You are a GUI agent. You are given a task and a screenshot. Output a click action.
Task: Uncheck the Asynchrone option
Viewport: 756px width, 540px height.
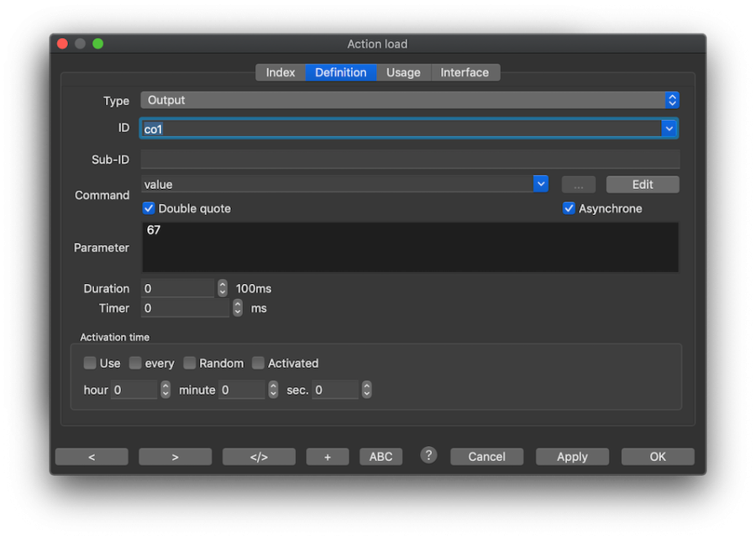570,208
